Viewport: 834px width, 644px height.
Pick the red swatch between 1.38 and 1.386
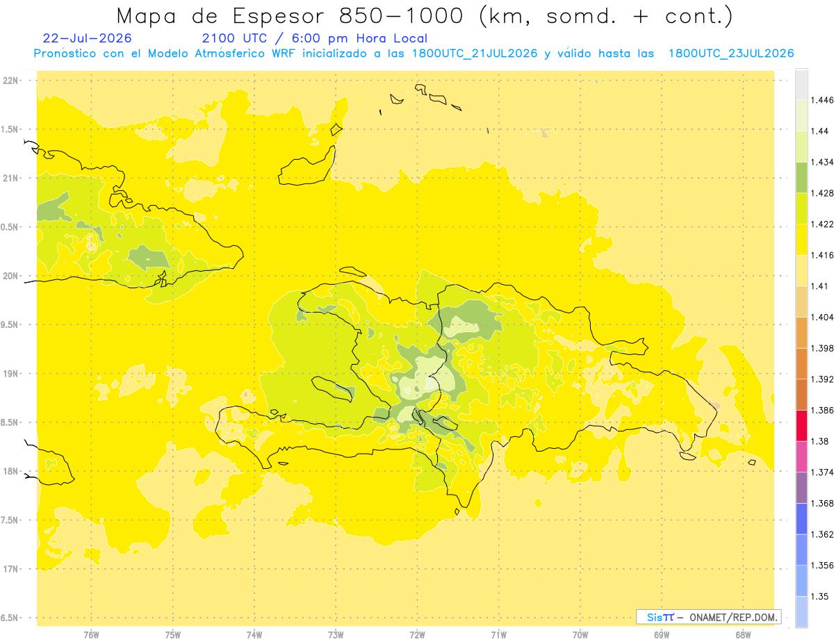pos(801,425)
